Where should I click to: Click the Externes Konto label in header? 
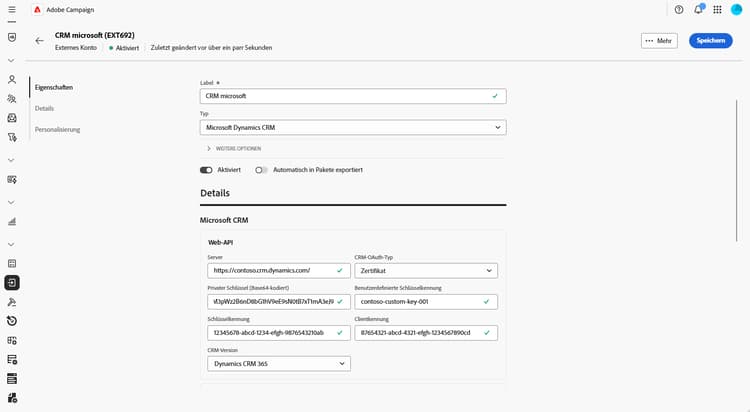click(x=76, y=48)
